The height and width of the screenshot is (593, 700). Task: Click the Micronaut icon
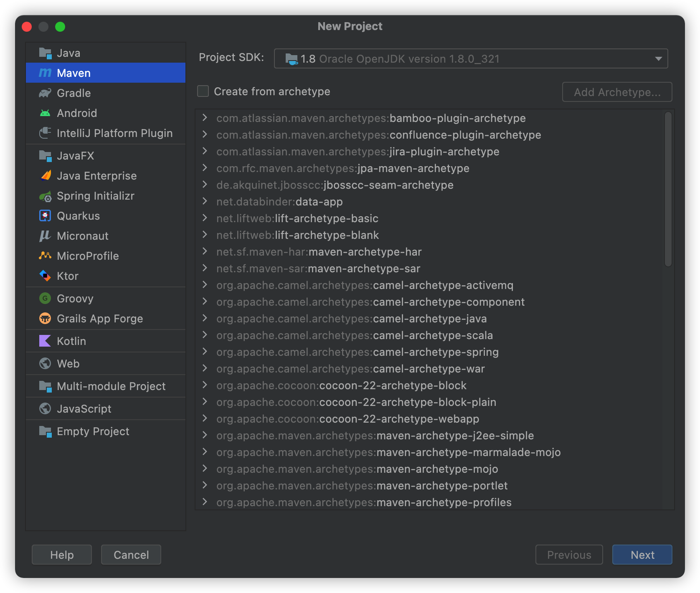[x=46, y=236]
